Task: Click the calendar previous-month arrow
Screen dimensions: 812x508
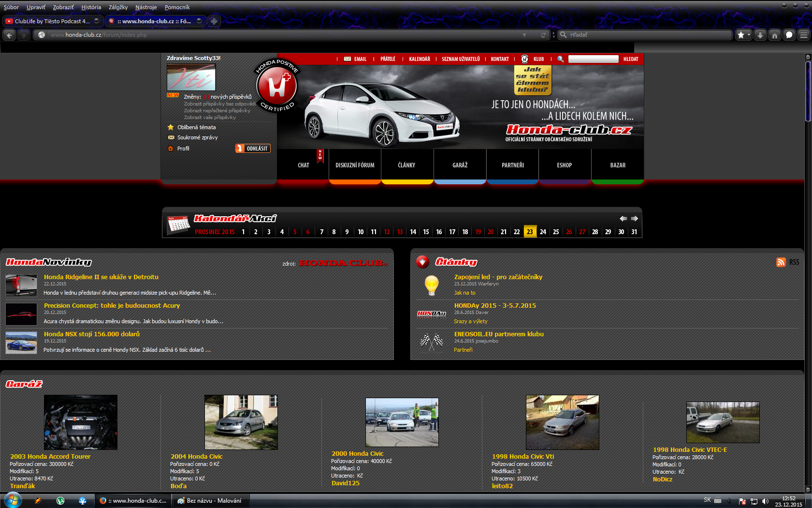Action: point(623,219)
